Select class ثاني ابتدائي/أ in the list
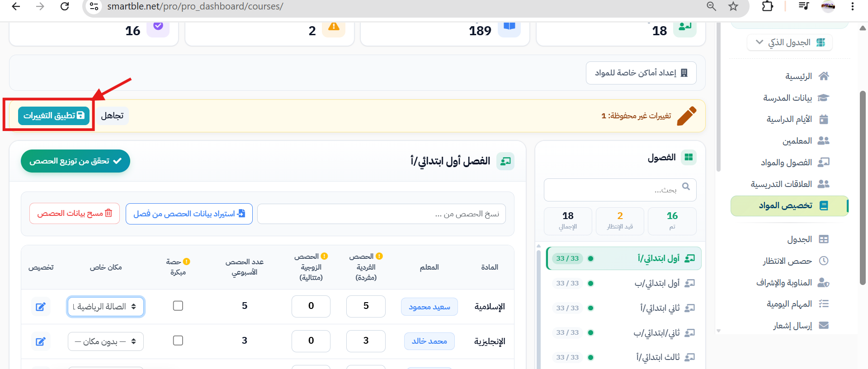The image size is (868, 369). [623, 308]
